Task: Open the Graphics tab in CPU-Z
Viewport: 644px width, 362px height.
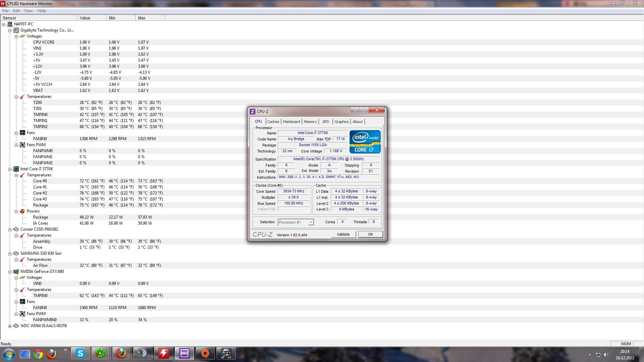Action: pos(341,122)
